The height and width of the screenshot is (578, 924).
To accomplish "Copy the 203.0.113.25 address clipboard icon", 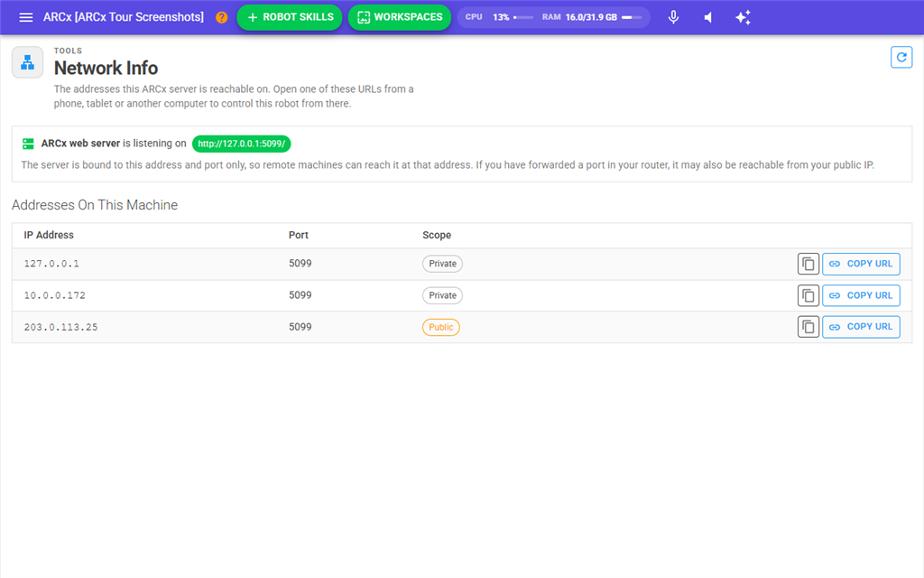I will (x=808, y=327).
